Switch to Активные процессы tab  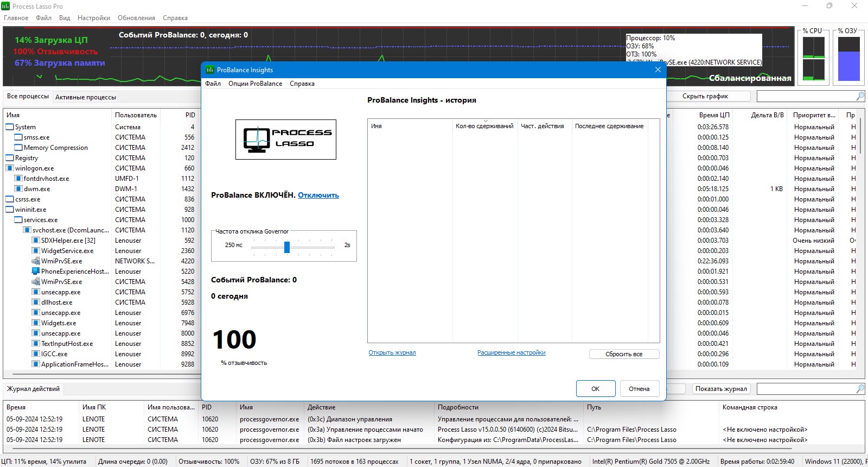[86, 97]
